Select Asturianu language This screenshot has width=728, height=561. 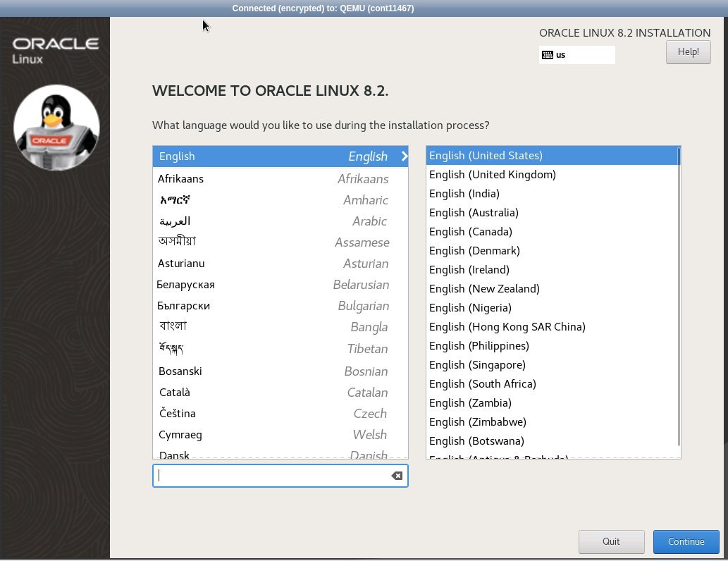click(280, 264)
